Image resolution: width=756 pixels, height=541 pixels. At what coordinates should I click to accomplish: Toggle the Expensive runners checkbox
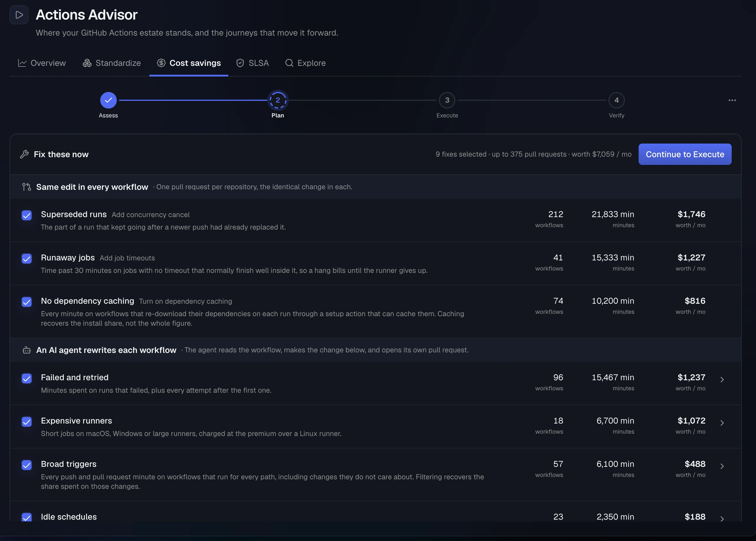click(27, 422)
